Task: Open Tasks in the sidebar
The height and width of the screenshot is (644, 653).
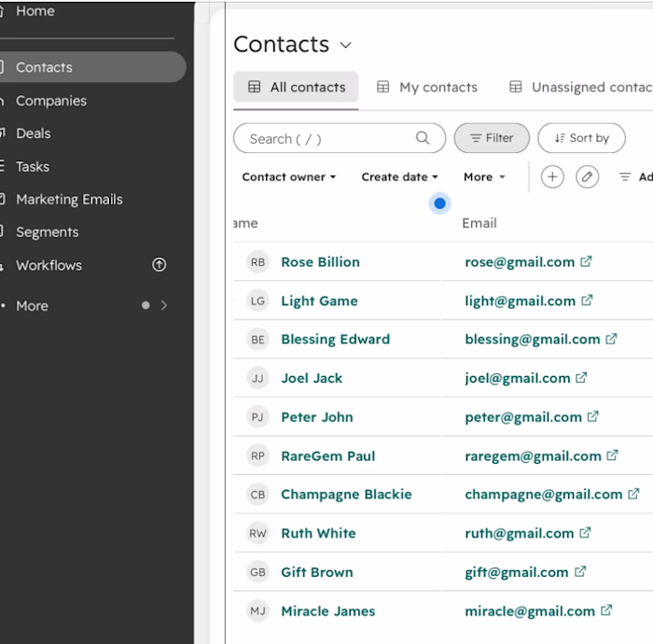Action: tap(33, 167)
